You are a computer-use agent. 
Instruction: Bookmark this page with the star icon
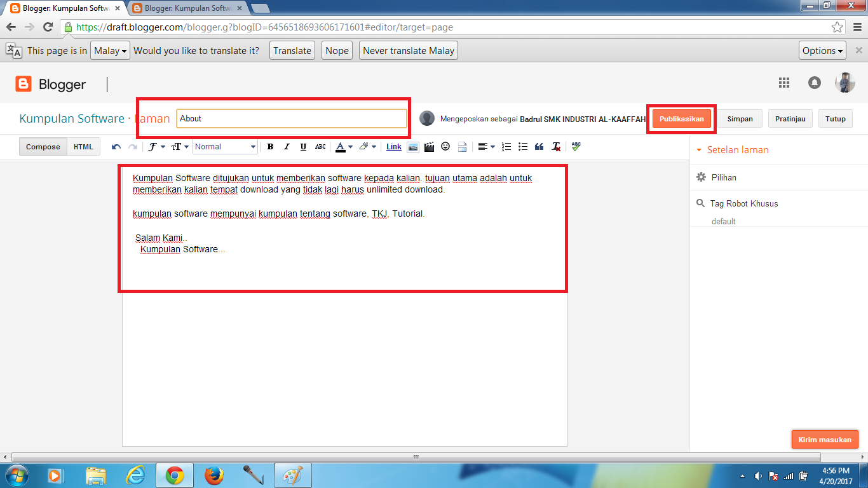pyautogui.click(x=837, y=27)
